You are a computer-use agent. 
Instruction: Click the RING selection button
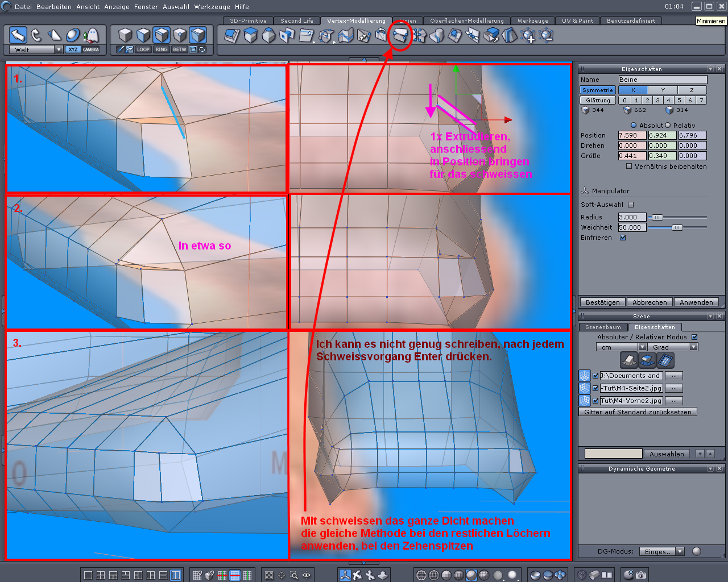[162, 49]
